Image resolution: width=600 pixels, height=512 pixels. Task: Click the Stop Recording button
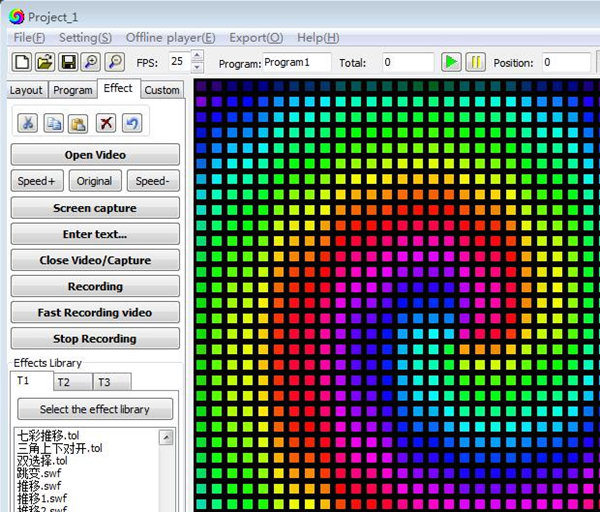click(x=95, y=338)
